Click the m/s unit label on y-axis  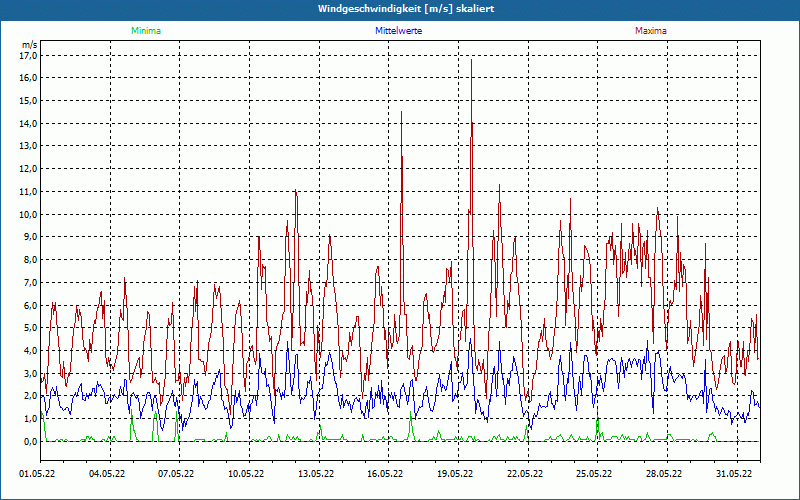pyautogui.click(x=30, y=45)
